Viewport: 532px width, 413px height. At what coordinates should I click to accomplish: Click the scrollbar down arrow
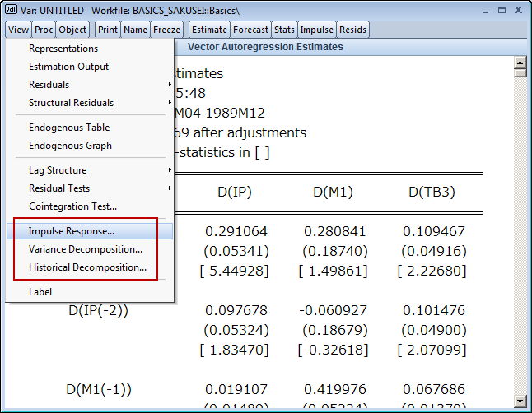coord(520,401)
